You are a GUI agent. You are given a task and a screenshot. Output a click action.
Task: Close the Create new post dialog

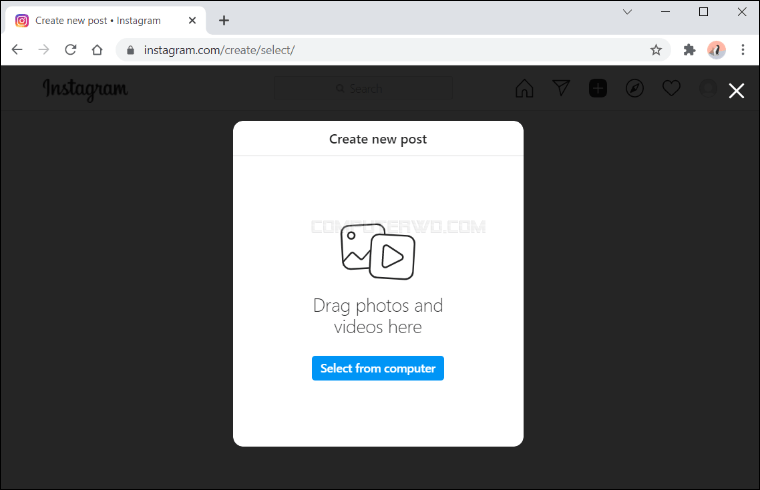coord(736,91)
